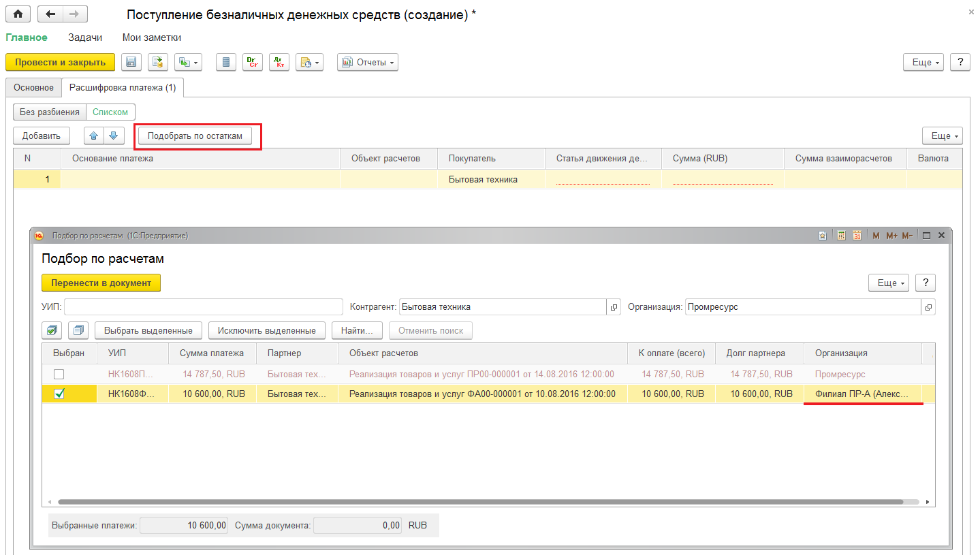Post the document using the toolbar icon

[158, 62]
